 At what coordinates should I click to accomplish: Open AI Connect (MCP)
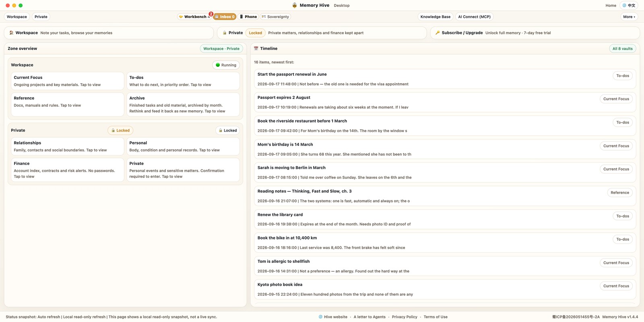coord(474,17)
